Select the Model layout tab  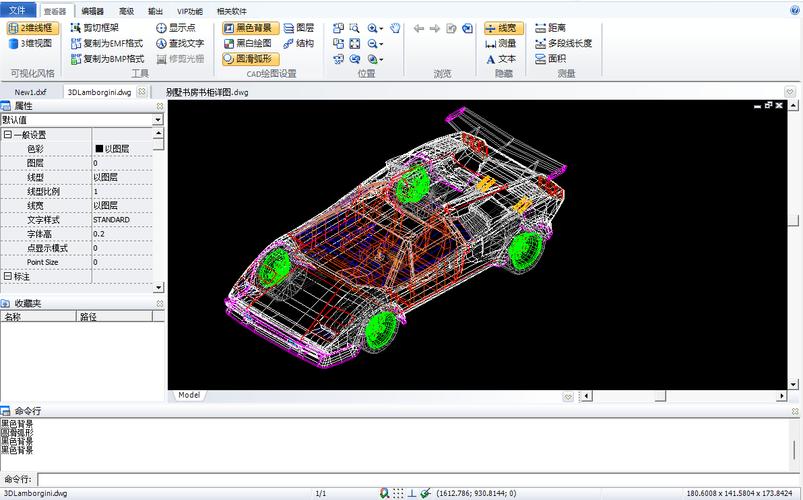(x=189, y=395)
